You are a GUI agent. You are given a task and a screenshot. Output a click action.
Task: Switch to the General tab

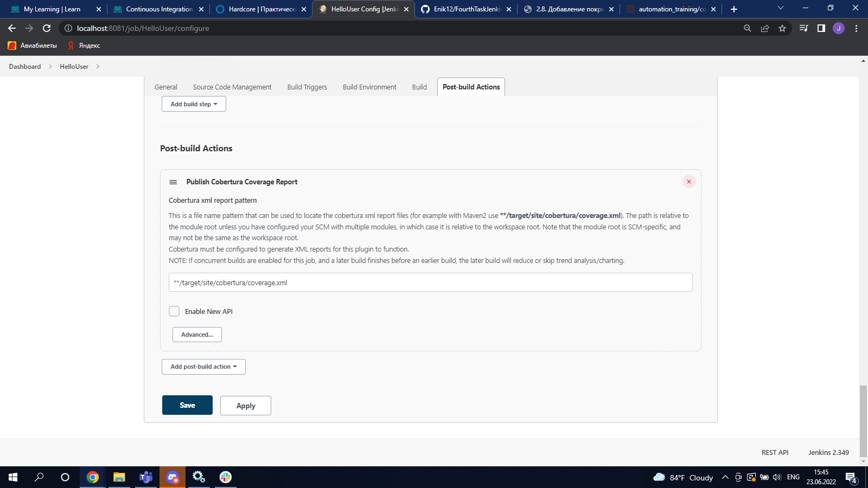click(x=166, y=87)
